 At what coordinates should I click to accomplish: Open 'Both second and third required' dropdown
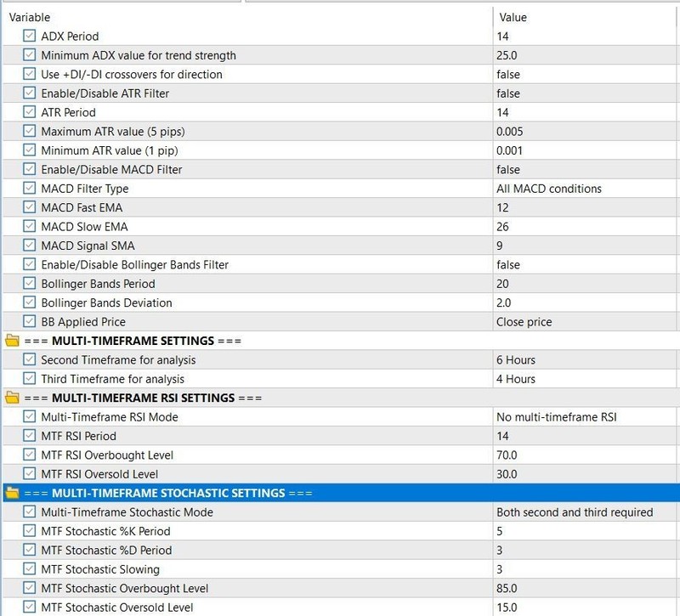(x=586, y=512)
